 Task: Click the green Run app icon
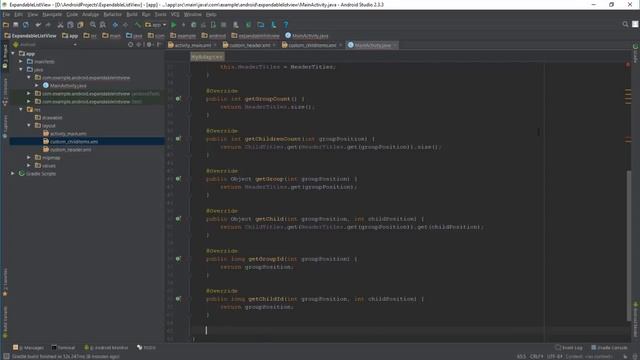(173, 25)
